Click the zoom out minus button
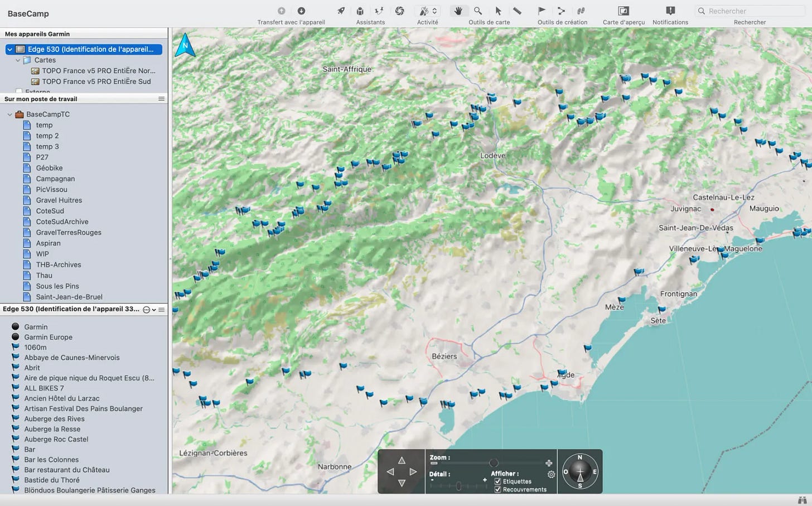This screenshot has height=506, width=812. tap(434, 463)
